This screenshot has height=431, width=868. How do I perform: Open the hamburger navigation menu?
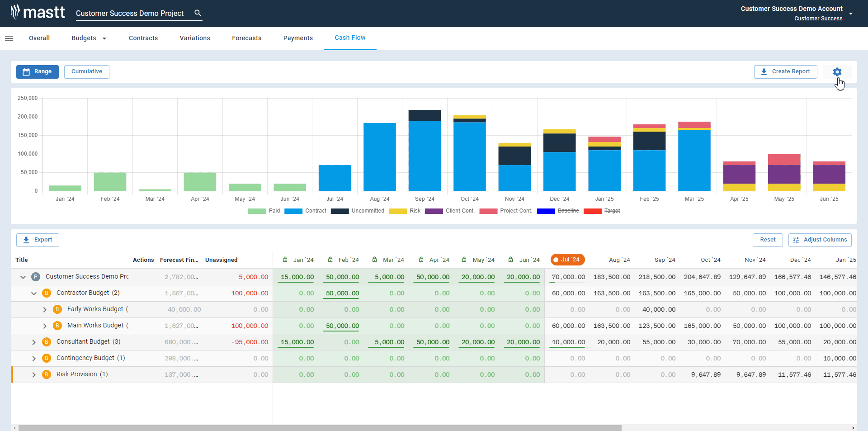click(x=9, y=38)
